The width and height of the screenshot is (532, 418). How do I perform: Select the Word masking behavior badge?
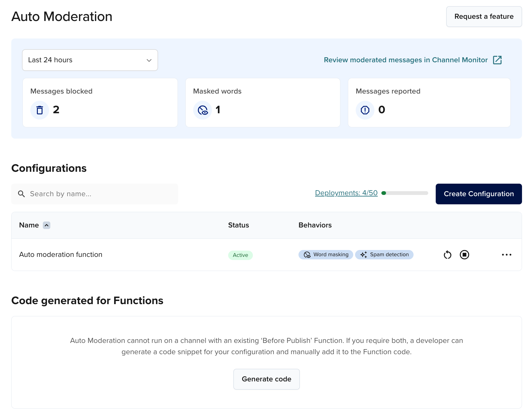325,255
